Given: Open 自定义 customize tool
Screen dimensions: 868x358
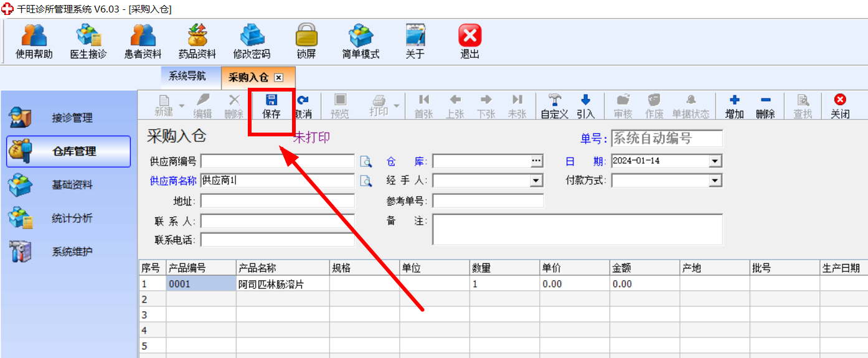Looking at the screenshot, I should tap(555, 106).
